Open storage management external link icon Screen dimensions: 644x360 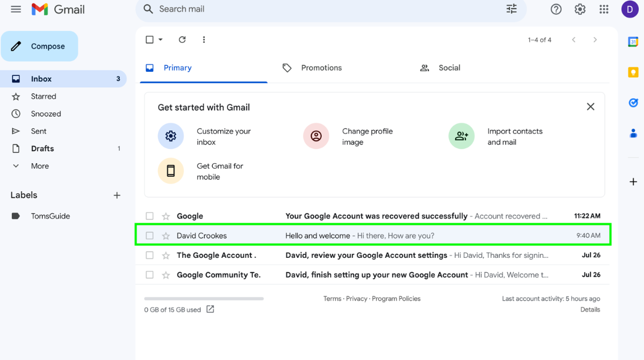point(210,309)
